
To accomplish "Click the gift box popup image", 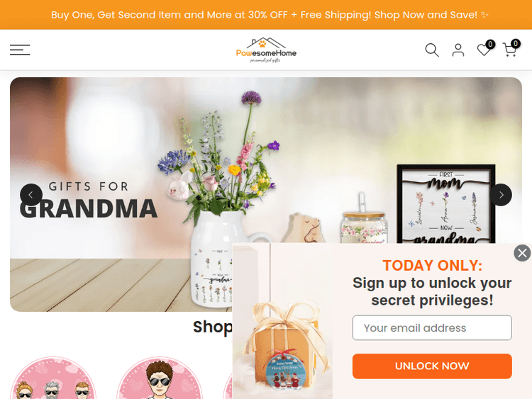I will pos(282,321).
